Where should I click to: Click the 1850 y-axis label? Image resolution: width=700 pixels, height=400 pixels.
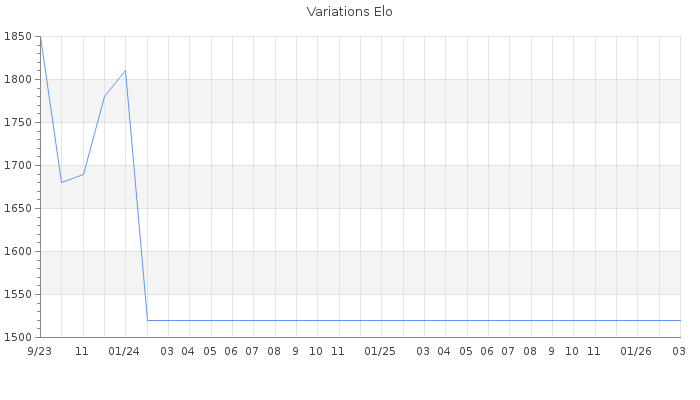[18, 37]
